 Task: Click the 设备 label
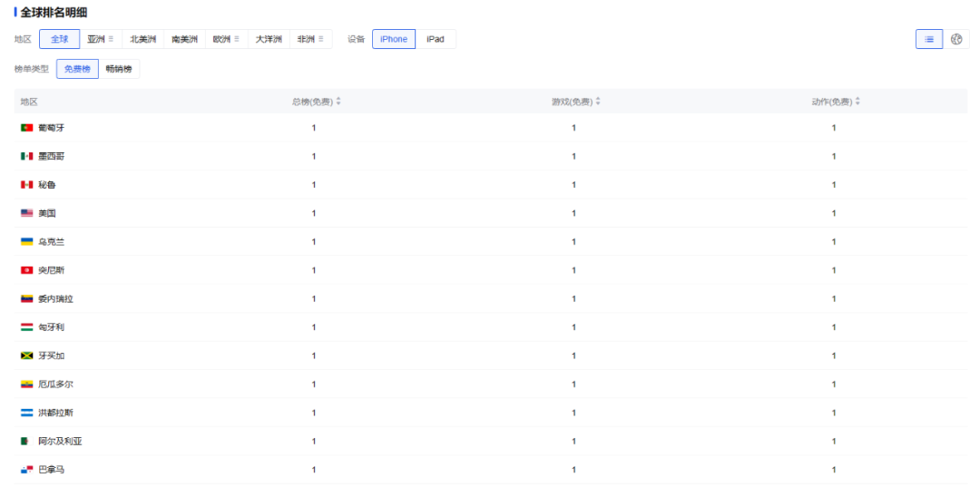tap(357, 39)
